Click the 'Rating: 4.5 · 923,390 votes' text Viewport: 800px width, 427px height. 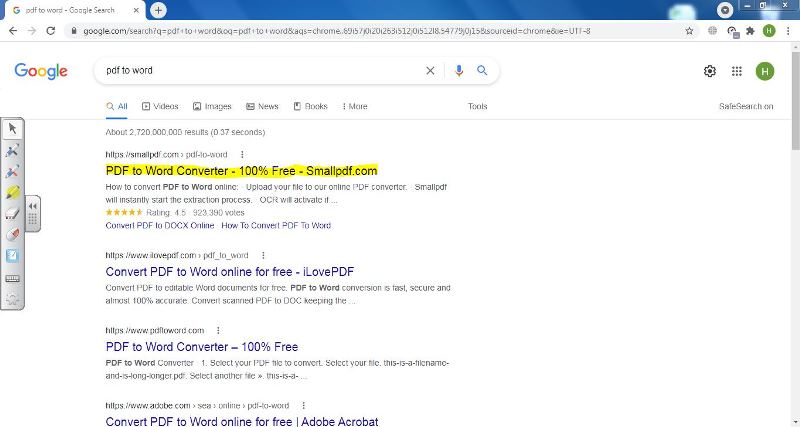tap(195, 213)
